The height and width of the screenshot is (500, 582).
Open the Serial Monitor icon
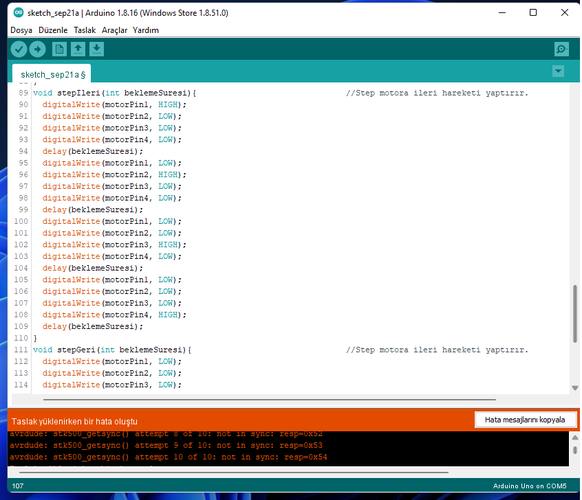coord(561,49)
